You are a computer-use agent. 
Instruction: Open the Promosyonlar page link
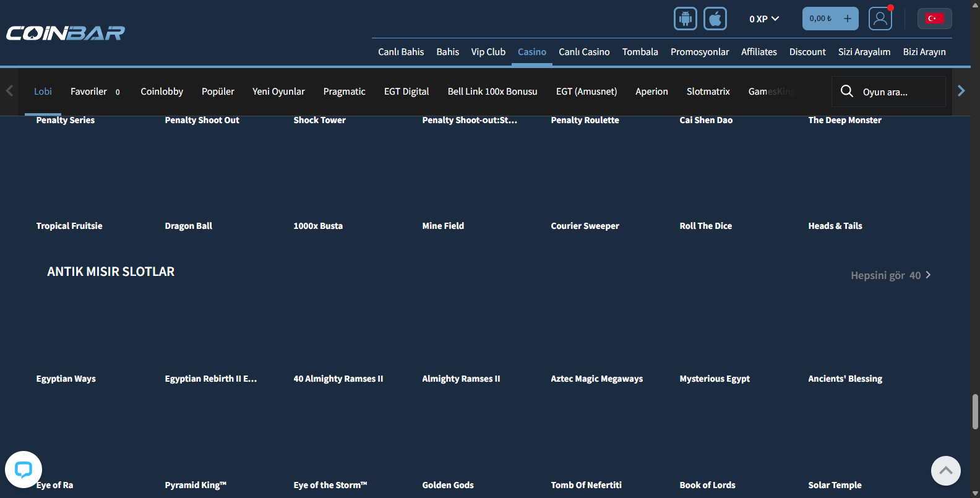pyautogui.click(x=699, y=52)
